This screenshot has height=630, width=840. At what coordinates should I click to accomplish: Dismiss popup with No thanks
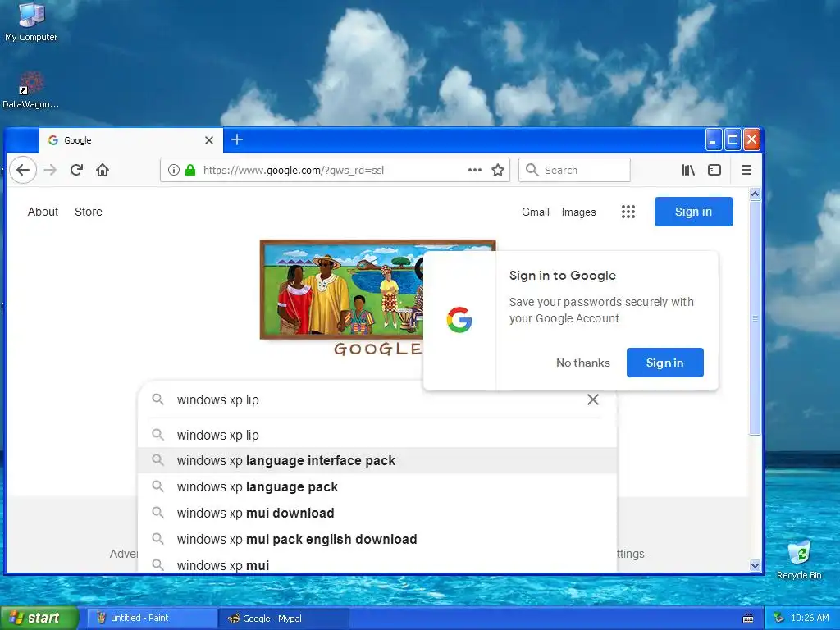click(x=583, y=363)
